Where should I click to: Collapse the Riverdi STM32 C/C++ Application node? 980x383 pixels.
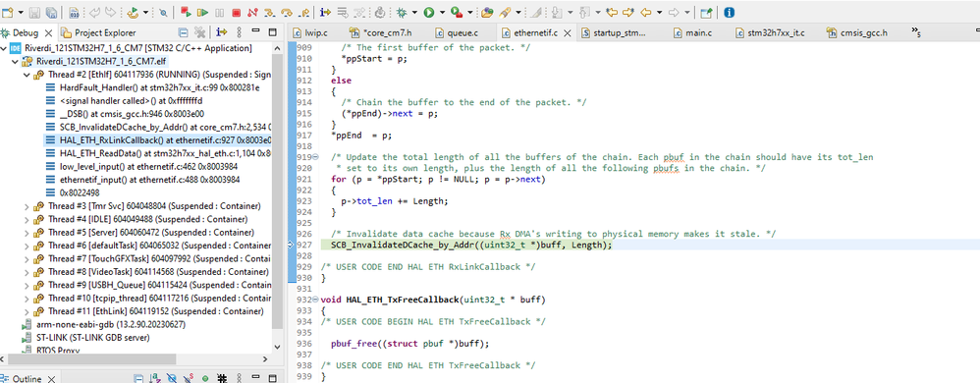click(x=4, y=48)
